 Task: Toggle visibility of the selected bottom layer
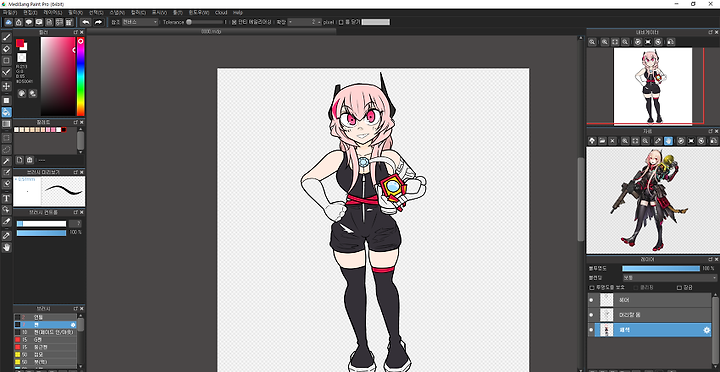pos(591,330)
